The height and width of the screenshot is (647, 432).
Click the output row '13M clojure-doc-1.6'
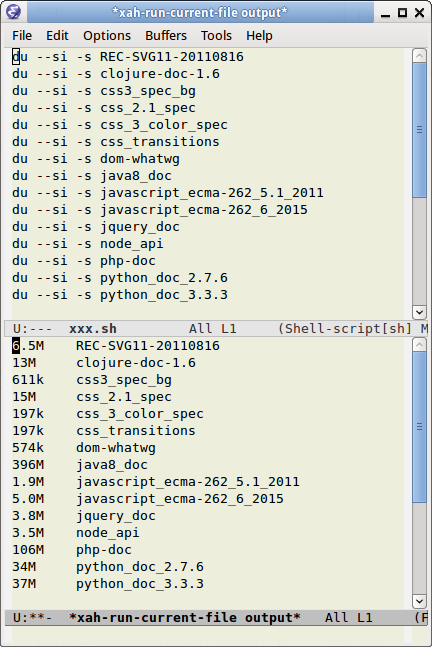[x=104, y=363]
